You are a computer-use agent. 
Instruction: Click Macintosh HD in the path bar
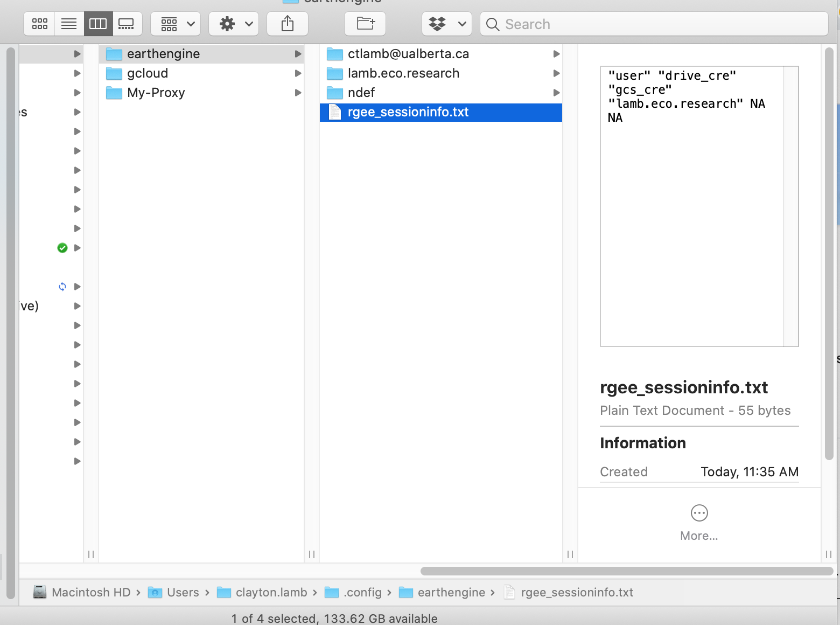click(90, 592)
